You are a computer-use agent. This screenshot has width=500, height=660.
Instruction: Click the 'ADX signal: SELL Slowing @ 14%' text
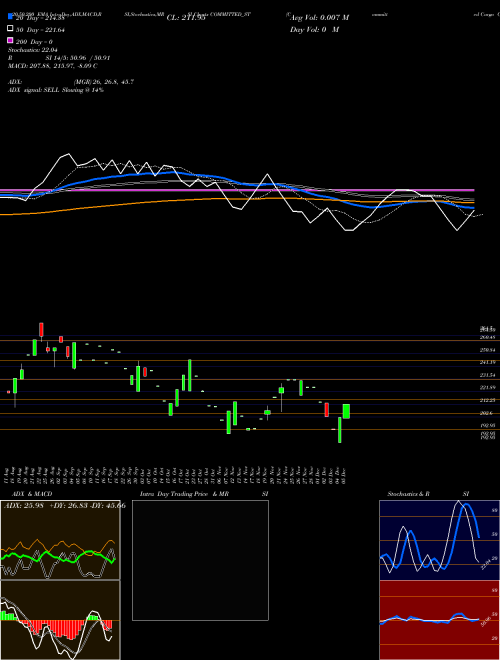[x=56, y=90]
